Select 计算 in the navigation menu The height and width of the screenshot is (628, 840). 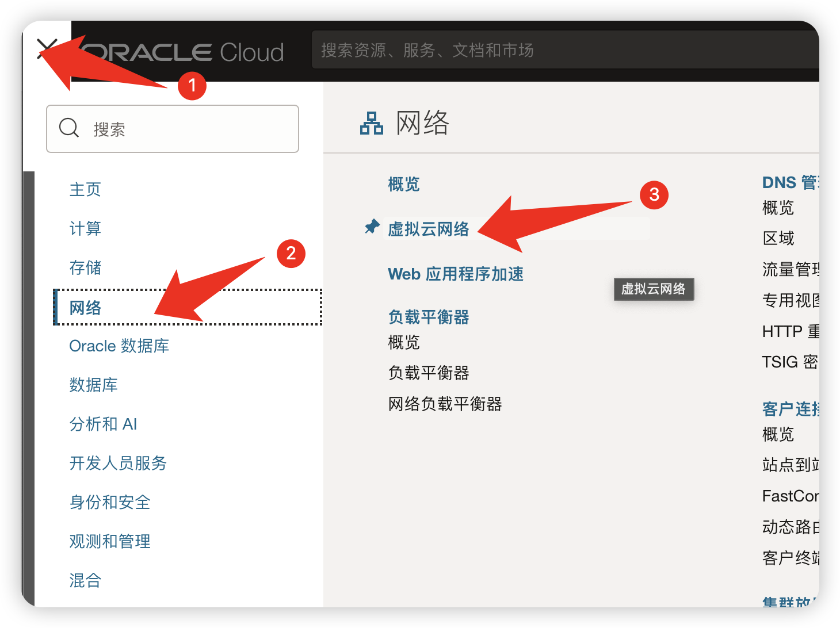(85, 228)
